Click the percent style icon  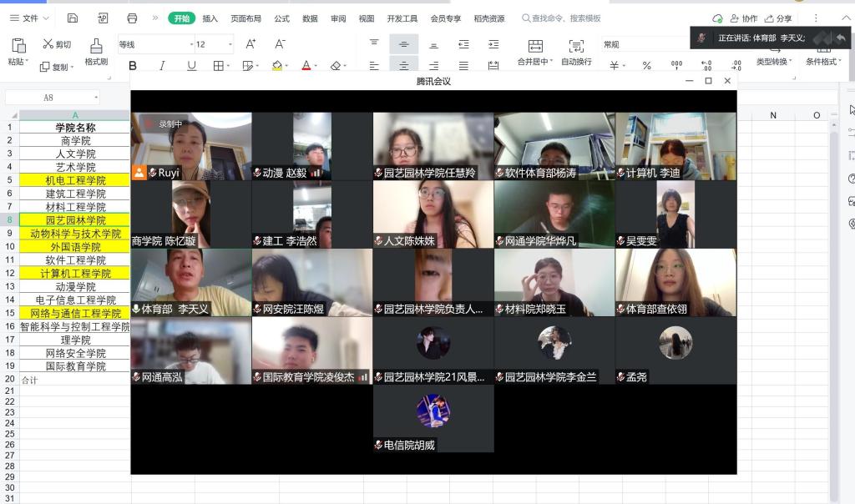tap(646, 66)
